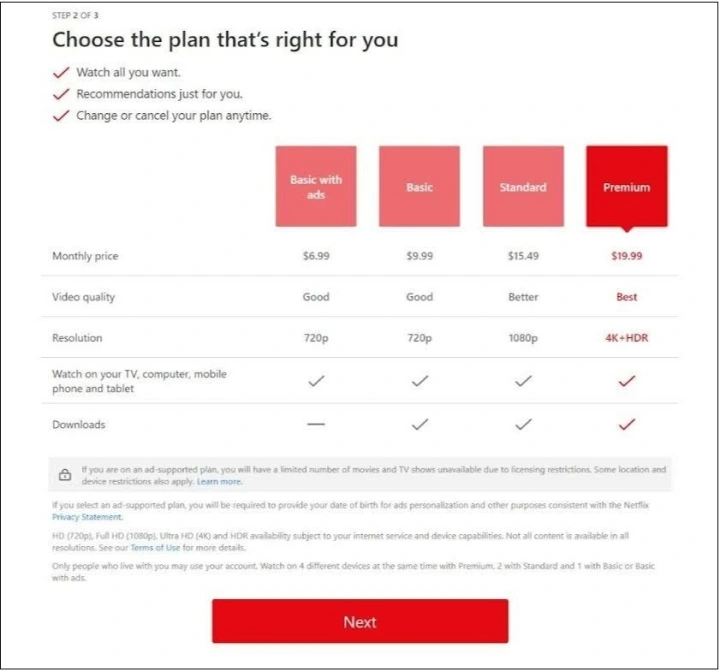Pick the Standard plan tile

coord(523,186)
